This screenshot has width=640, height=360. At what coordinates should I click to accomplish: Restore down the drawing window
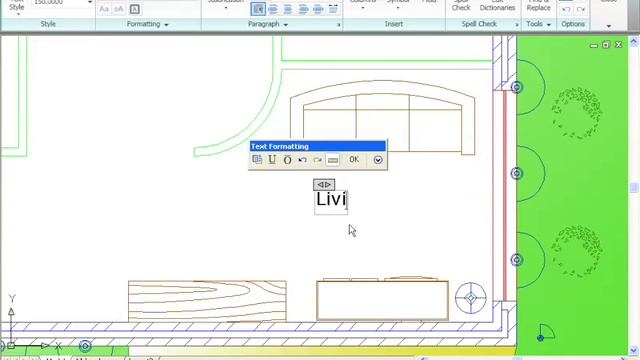tap(606, 44)
